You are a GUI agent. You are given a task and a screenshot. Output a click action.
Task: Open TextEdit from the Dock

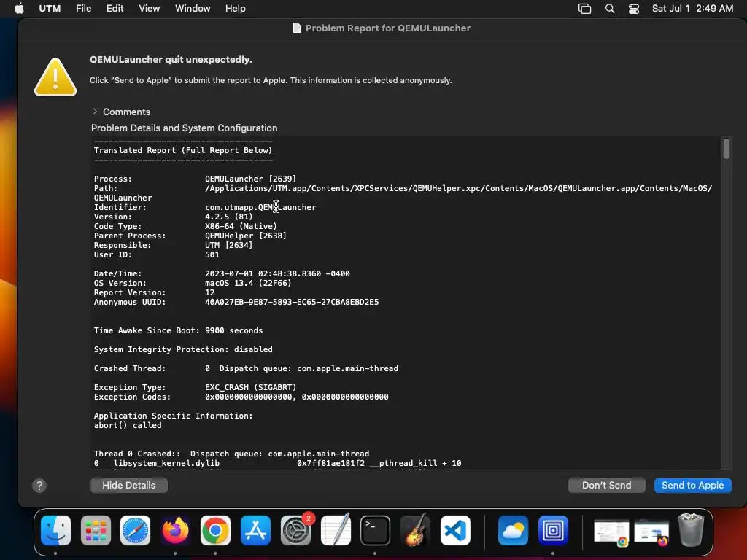point(336,530)
